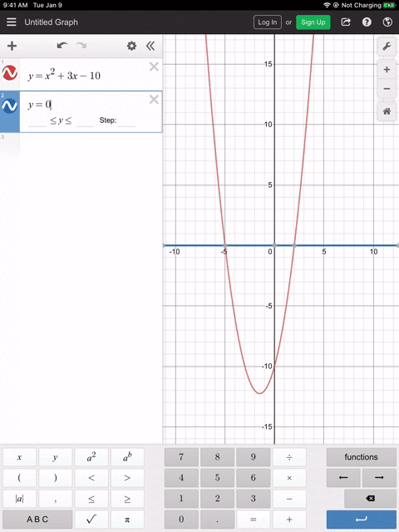
Task: Insert the pi constant
Action: (127, 520)
